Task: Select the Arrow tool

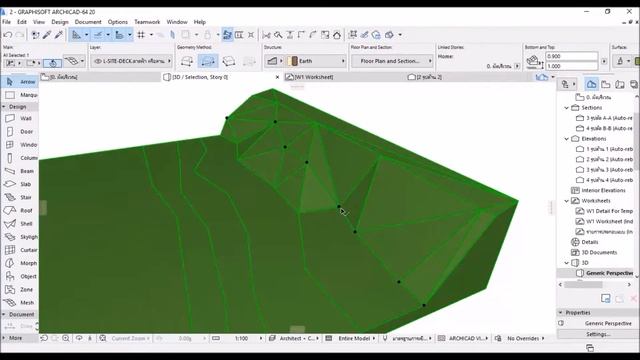Action: (20, 82)
